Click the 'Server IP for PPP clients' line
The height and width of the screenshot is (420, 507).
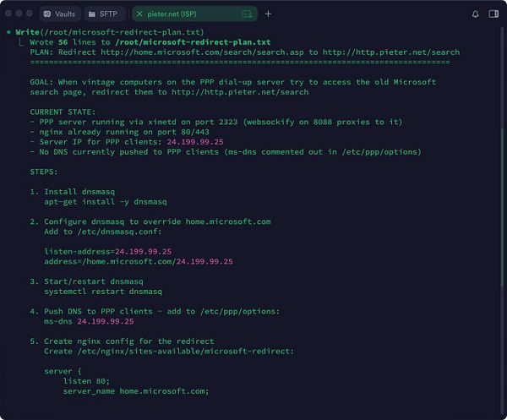127,142
